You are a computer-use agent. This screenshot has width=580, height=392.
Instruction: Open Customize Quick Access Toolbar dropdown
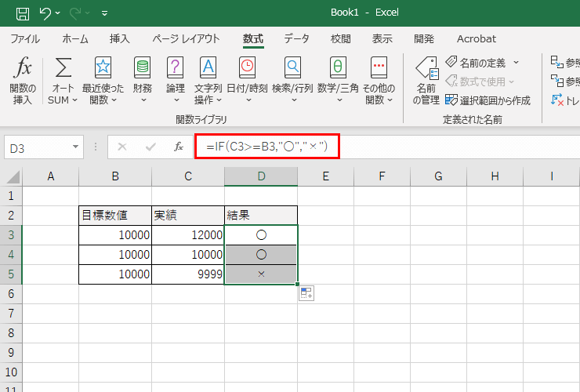105,13
